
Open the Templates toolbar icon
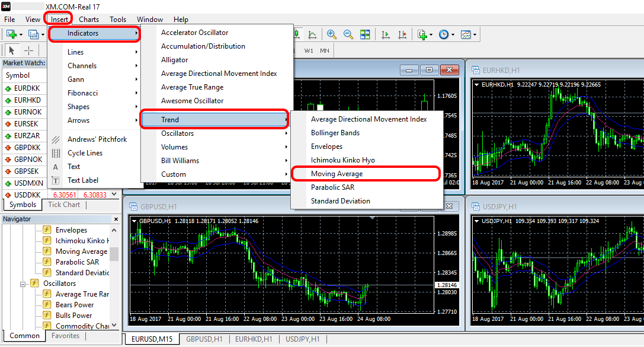pyautogui.click(x=465, y=34)
